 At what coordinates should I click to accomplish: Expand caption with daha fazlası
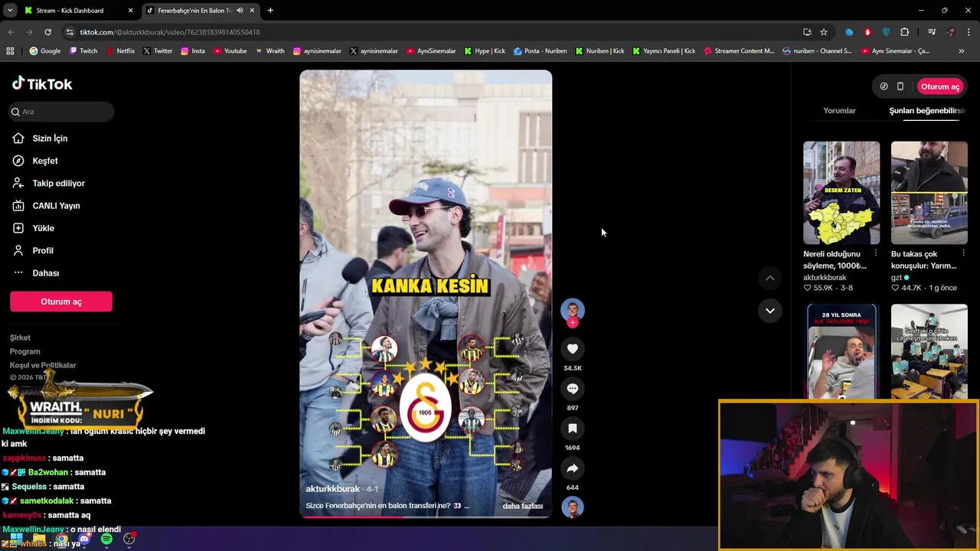click(x=523, y=506)
